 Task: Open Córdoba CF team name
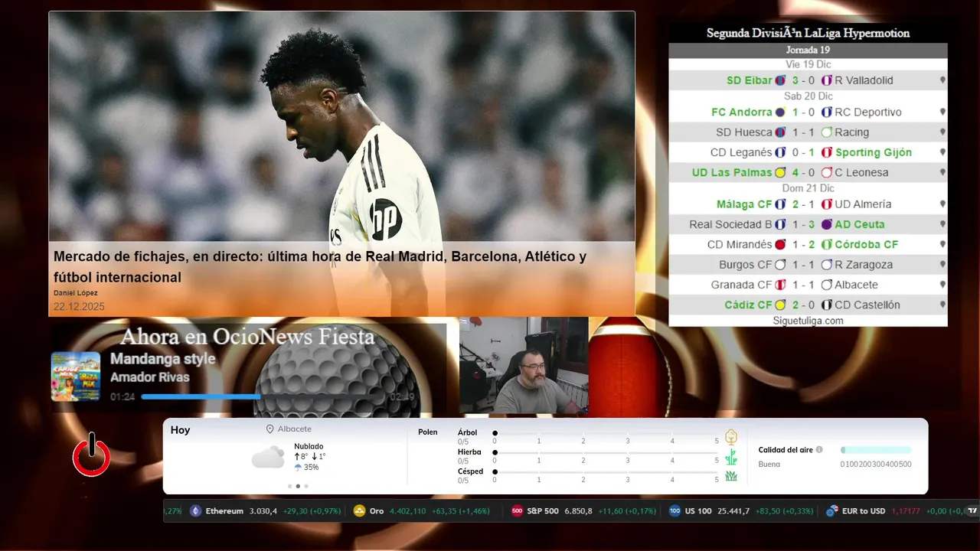867,245
